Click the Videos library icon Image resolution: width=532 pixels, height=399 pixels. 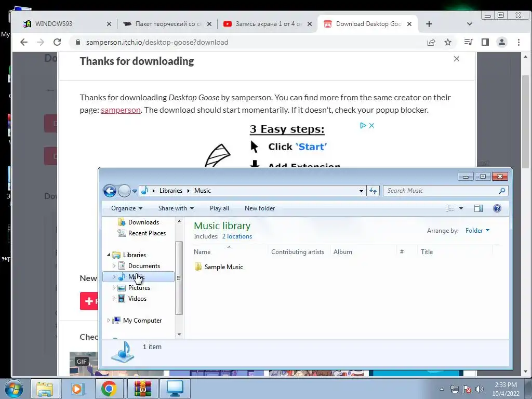(x=122, y=299)
